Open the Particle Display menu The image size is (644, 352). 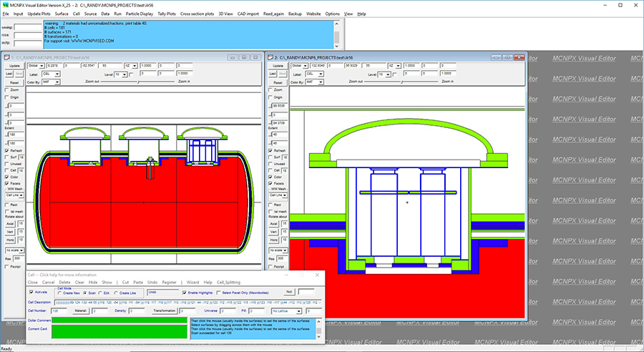coord(140,14)
